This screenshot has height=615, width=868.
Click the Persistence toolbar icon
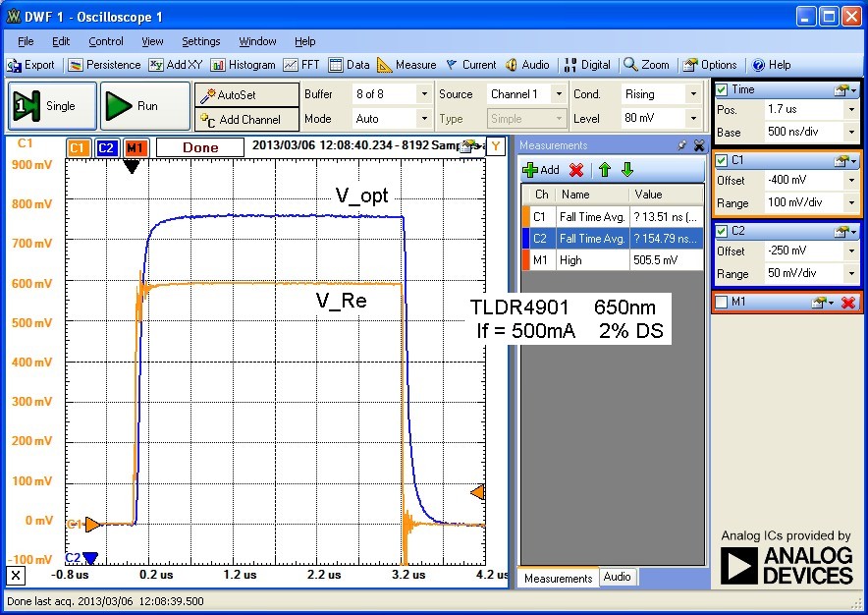(104, 65)
